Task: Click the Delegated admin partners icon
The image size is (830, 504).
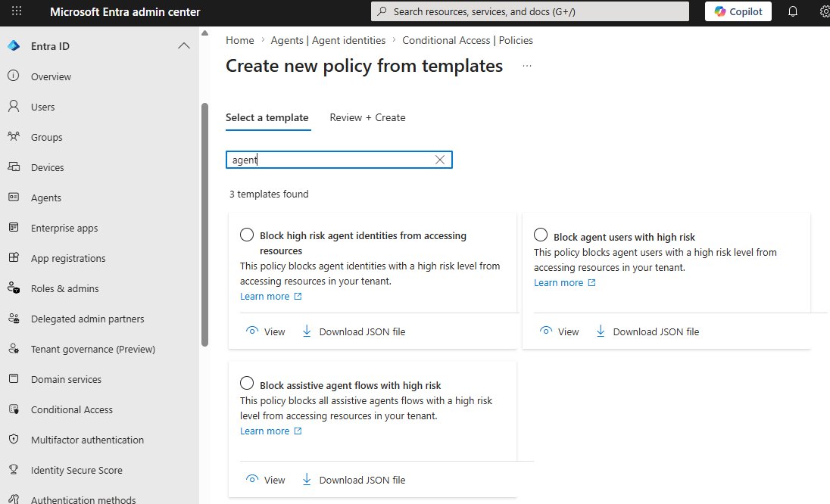Action: click(14, 319)
